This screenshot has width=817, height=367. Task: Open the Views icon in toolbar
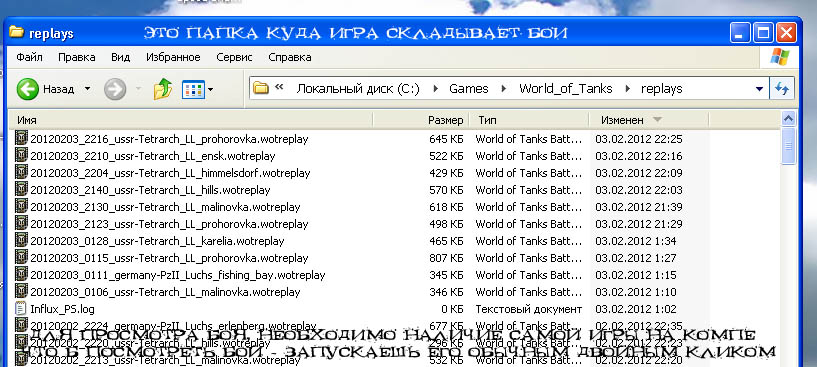(194, 89)
